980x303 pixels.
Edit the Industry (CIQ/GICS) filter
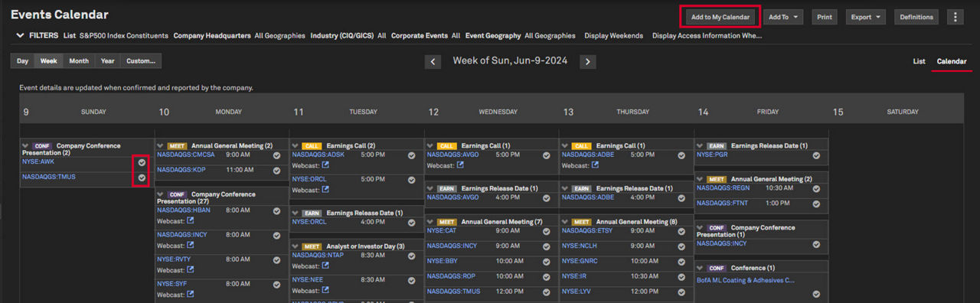[x=348, y=35]
